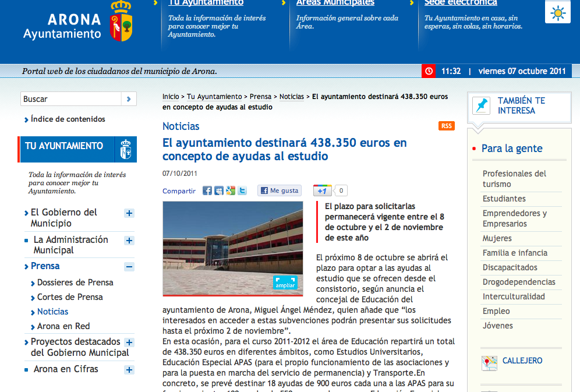Expand El Gobierno del Municipio section
This screenshot has width=580, height=392.
129,213
